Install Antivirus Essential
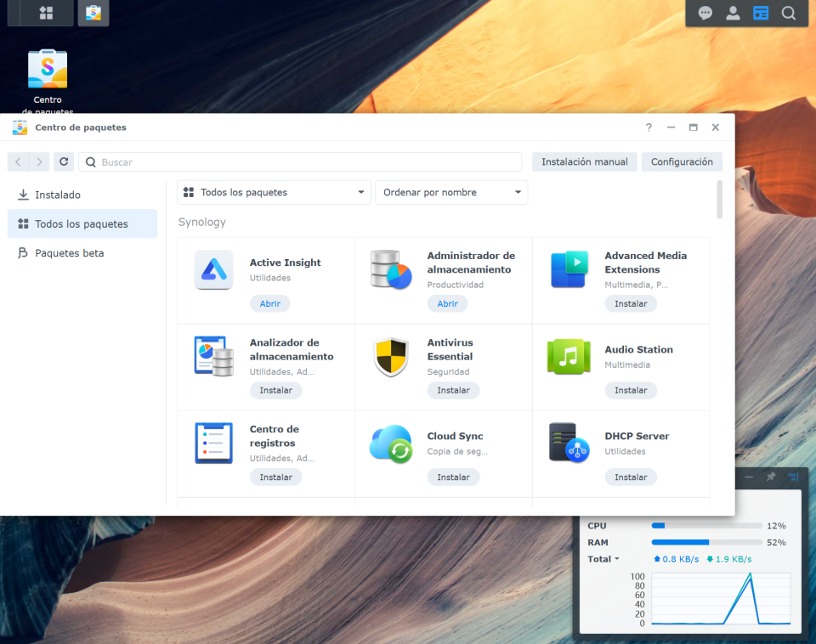Screen dimensions: 816x644 453,390
